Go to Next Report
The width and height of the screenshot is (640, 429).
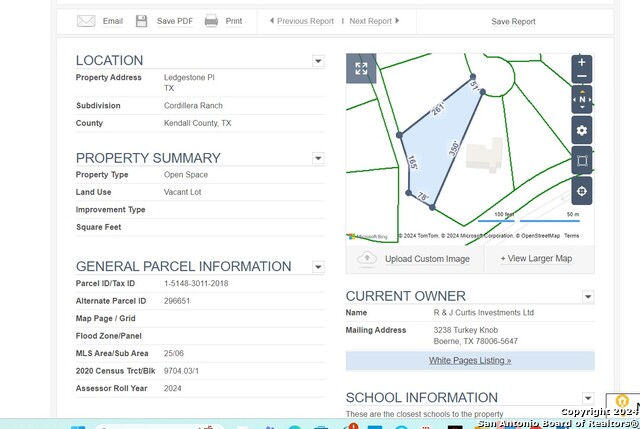[374, 21]
